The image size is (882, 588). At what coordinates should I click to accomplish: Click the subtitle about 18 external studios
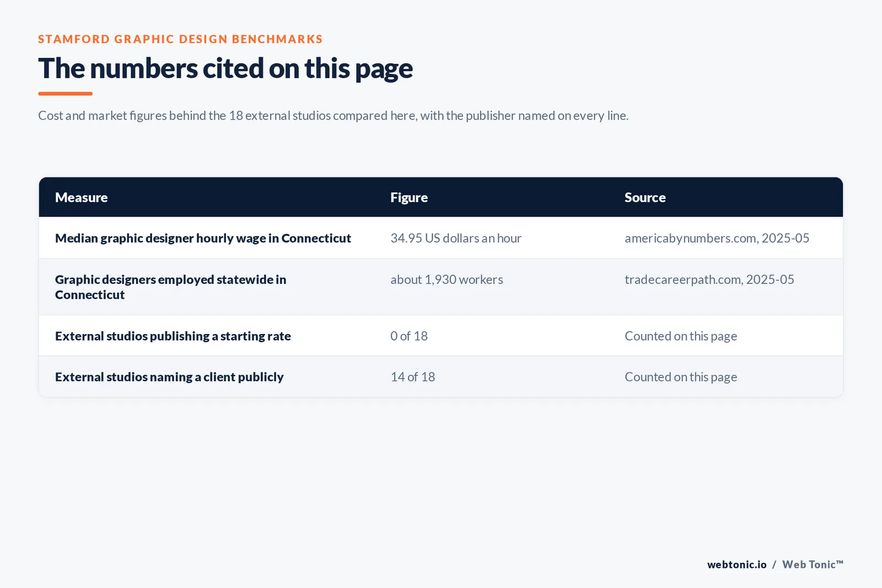tap(333, 116)
